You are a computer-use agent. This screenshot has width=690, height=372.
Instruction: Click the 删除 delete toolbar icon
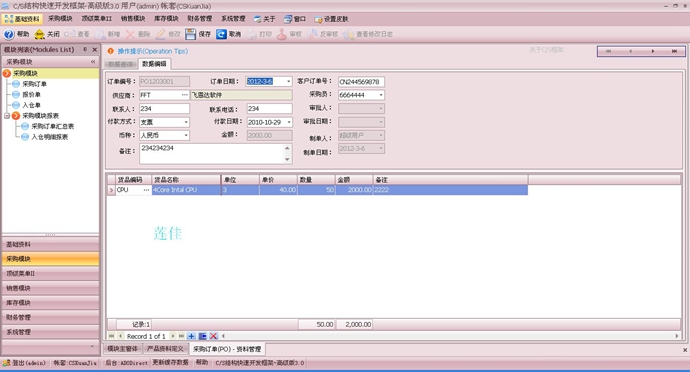pos(130,34)
